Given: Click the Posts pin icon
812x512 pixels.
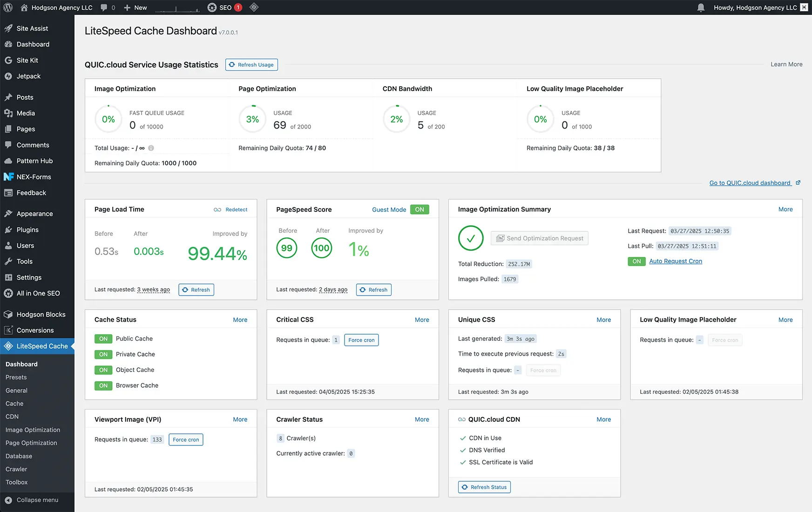Looking at the screenshot, I should pyautogui.click(x=8, y=97).
